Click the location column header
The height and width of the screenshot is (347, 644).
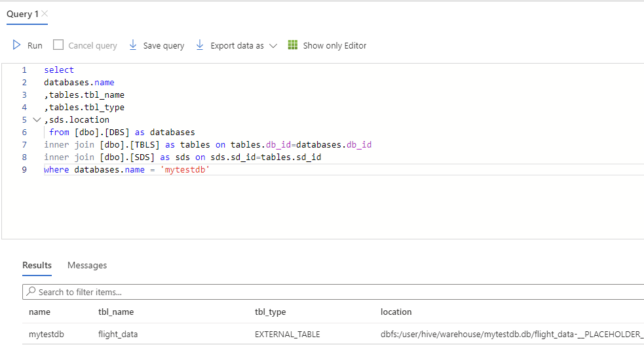click(x=396, y=312)
